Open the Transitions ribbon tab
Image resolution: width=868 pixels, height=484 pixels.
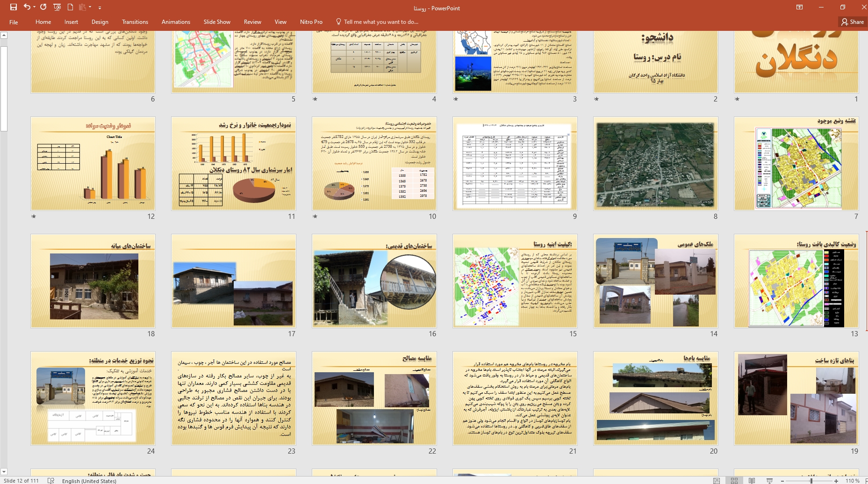point(135,22)
